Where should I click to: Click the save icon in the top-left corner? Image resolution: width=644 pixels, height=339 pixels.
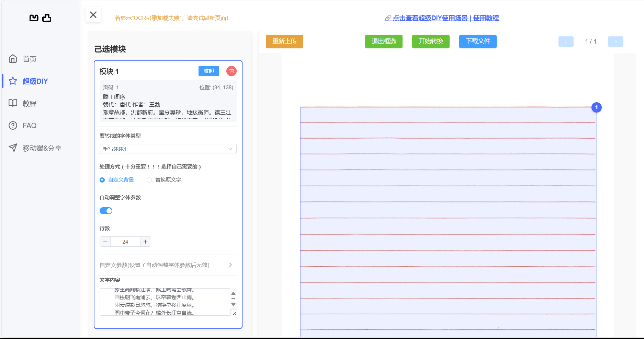[x=33, y=18]
